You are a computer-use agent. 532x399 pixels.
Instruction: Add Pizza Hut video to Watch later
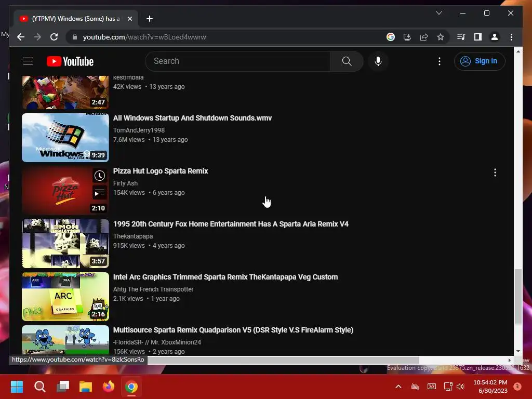tap(99, 176)
